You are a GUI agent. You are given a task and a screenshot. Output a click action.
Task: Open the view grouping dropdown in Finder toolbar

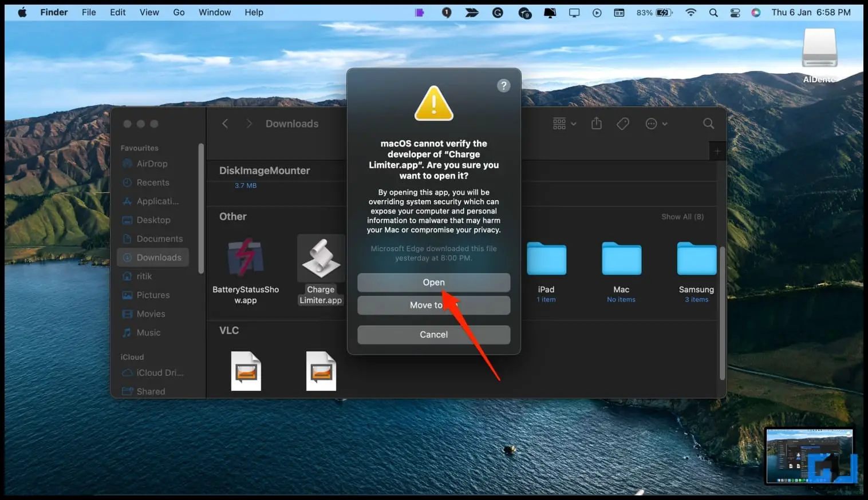(565, 124)
